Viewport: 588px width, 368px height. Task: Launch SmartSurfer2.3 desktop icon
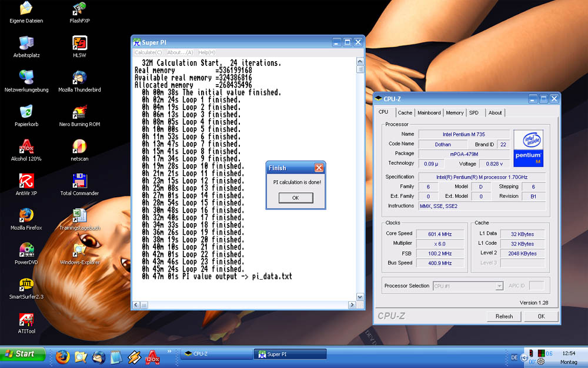[x=26, y=289]
